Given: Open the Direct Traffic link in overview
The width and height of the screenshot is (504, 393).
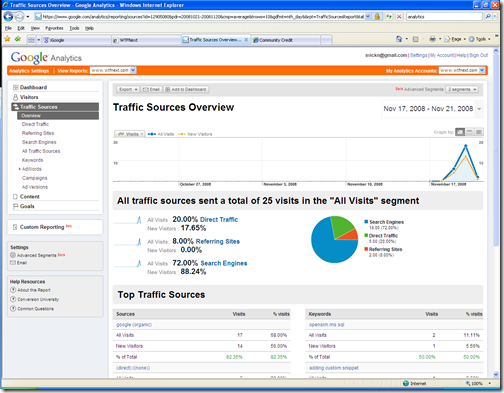Looking at the screenshot, I should [219, 219].
